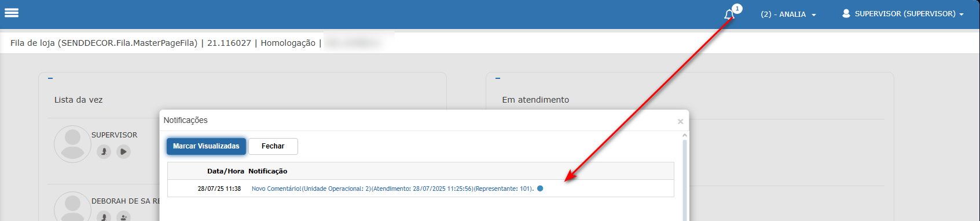The height and width of the screenshot is (221, 980).
Task: Open the SUPERVISOR (SUPERVISOR) user dropdown
Action: (903, 14)
